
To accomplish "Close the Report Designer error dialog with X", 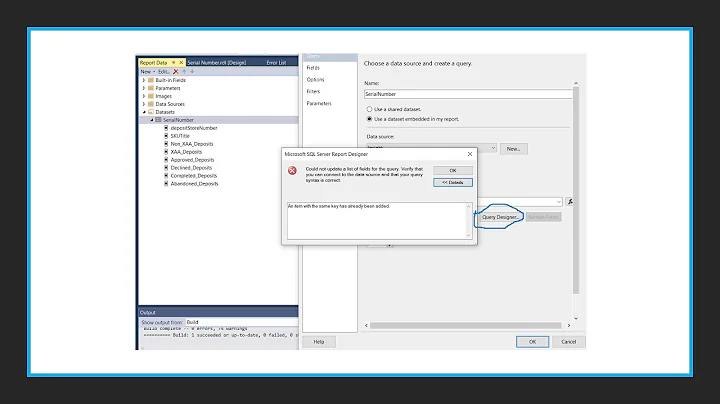I will [x=470, y=154].
